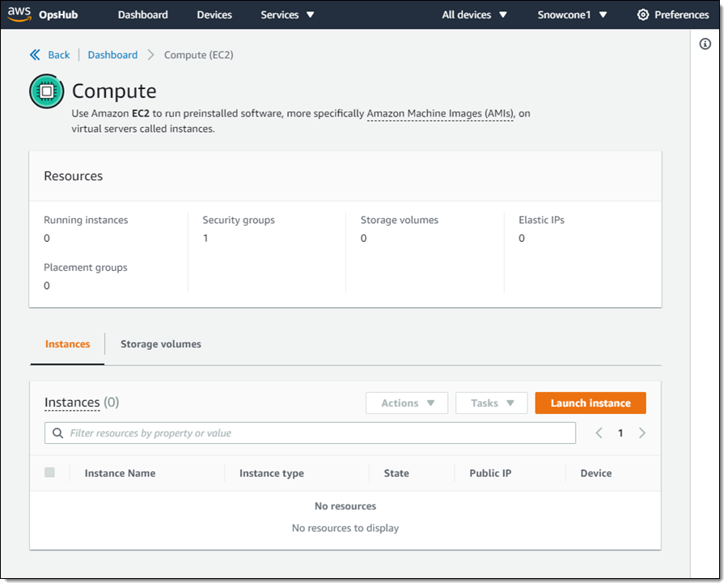Click the Compute chip icon

[x=46, y=91]
